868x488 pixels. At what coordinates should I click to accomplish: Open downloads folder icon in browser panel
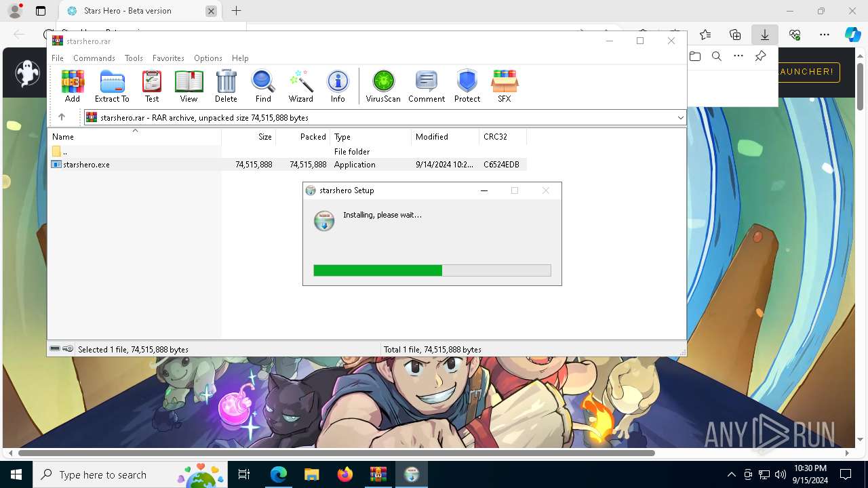click(x=695, y=56)
